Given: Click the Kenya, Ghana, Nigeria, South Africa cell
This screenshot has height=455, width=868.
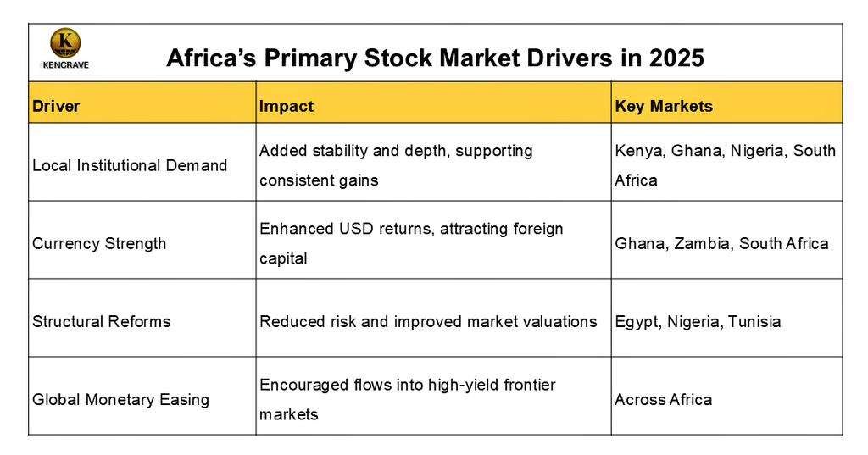Looking at the screenshot, I should 725,165.
